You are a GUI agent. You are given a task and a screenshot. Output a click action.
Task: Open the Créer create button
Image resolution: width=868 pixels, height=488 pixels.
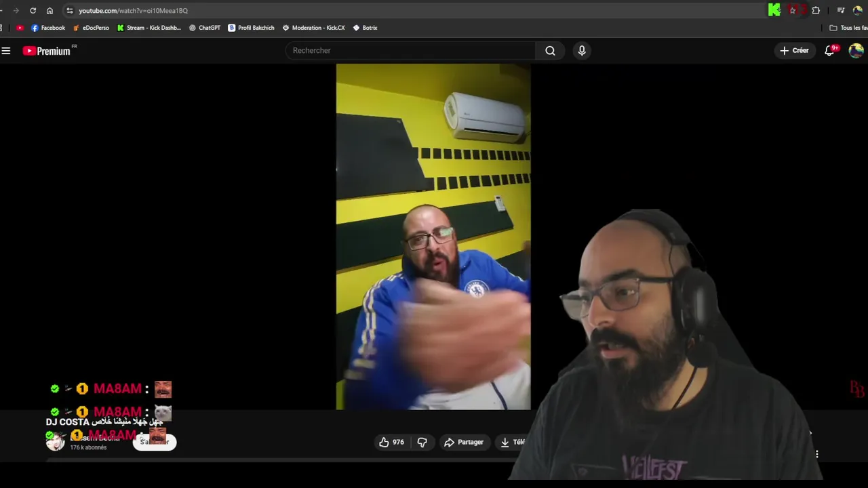click(x=794, y=51)
